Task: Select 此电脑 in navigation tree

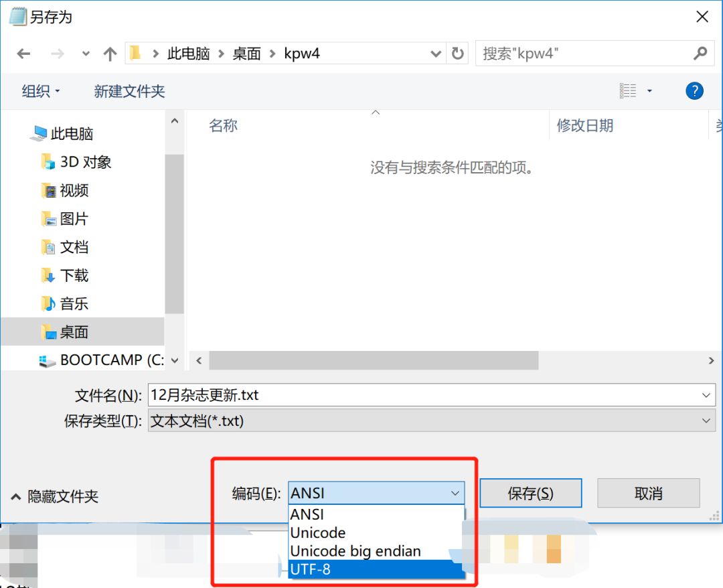Action: pos(62,134)
